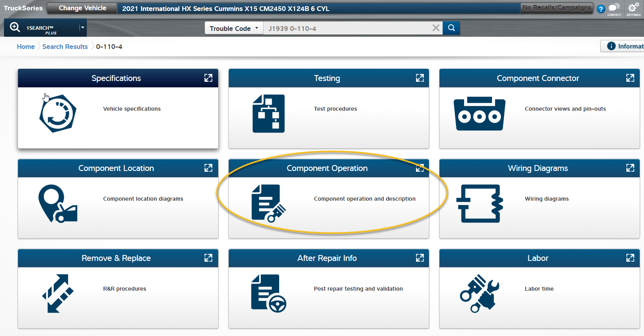Click the After Repair Info document icon
Image resolution: width=644 pixels, height=336 pixels.
pyautogui.click(x=268, y=293)
